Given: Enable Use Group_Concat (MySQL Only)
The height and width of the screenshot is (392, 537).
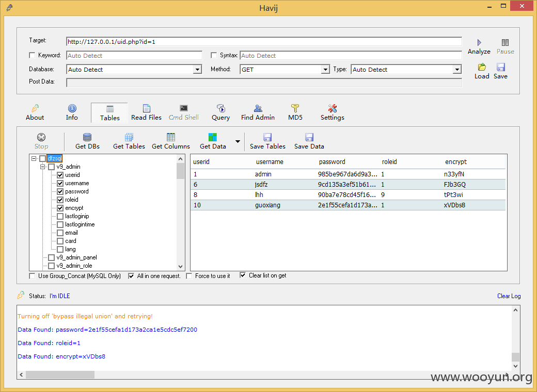Looking at the screenshot, I should (32, 276).
